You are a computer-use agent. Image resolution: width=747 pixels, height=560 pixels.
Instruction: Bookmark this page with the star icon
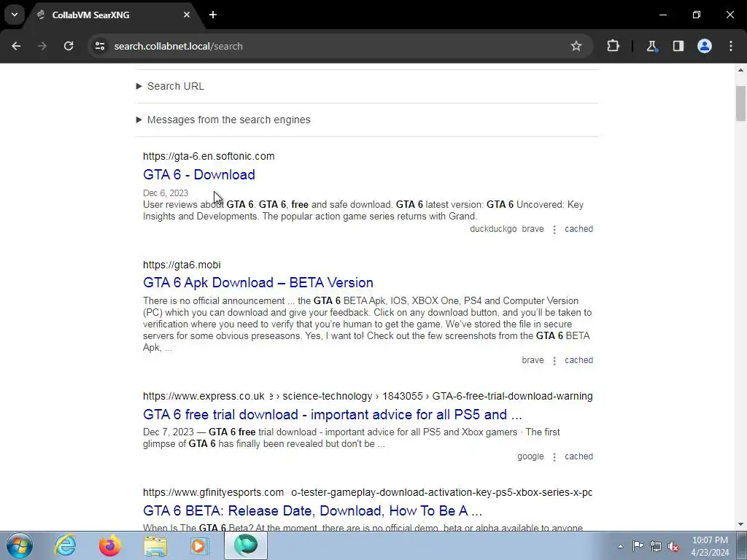click(576, 46)
